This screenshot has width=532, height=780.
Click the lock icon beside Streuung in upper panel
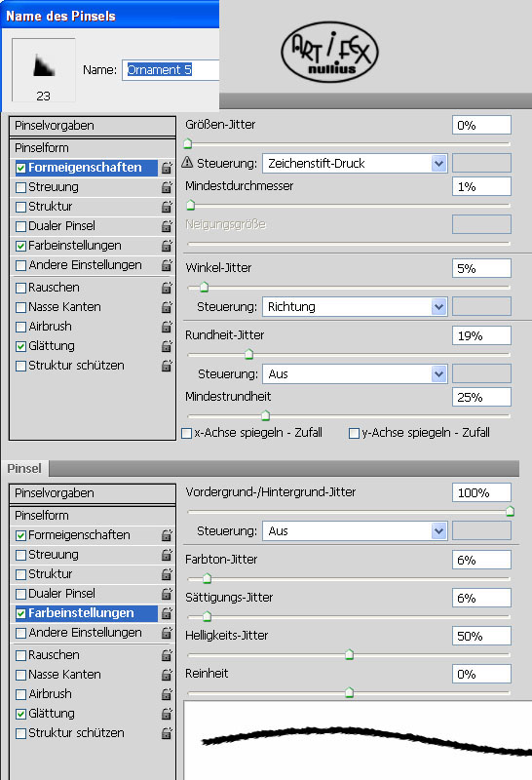tap(167, 187)
